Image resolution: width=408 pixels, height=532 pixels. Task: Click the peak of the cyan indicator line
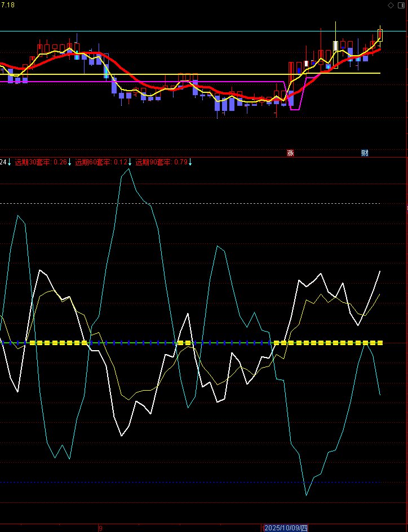tap(128, 169)
